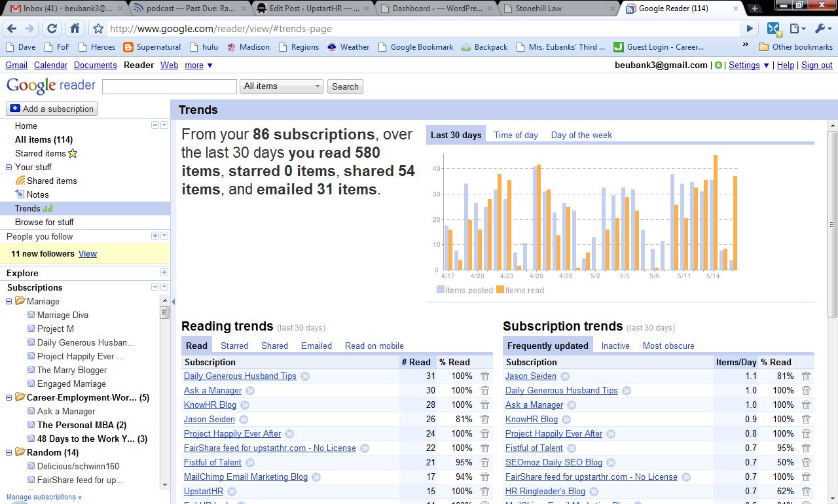Click feed icon beside Delicious/schwinn160
The image size is (838, 504).
click(31, 466)
